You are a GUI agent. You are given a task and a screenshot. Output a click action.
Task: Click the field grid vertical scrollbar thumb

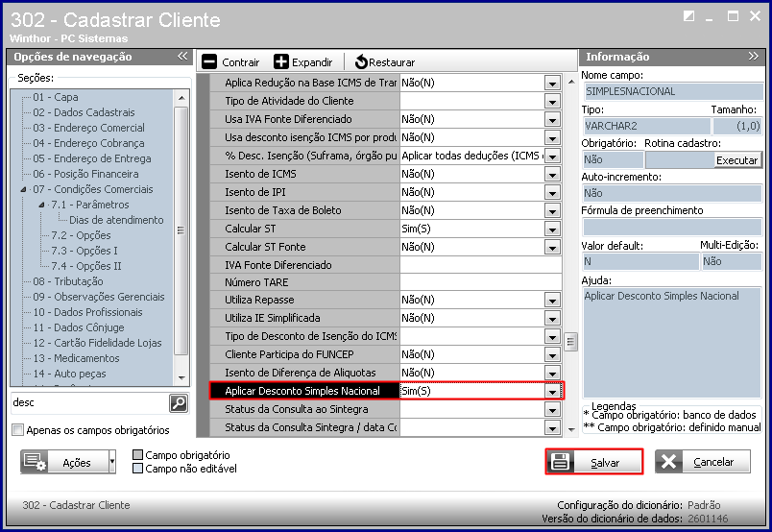(570, 341)
